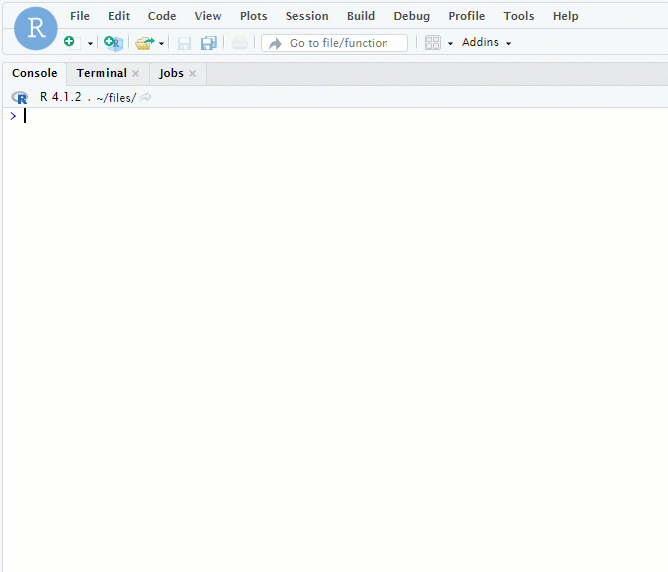
Task: Open the Session menu
Action: coord(306,16)
